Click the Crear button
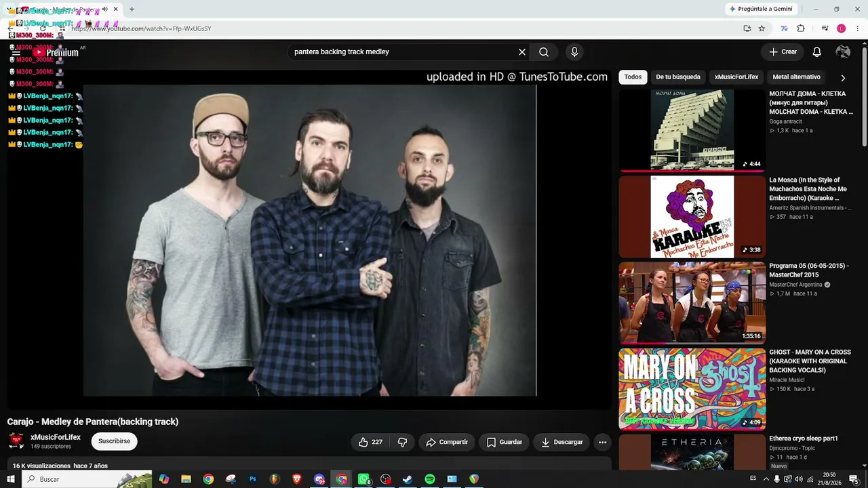 point(783,52)
